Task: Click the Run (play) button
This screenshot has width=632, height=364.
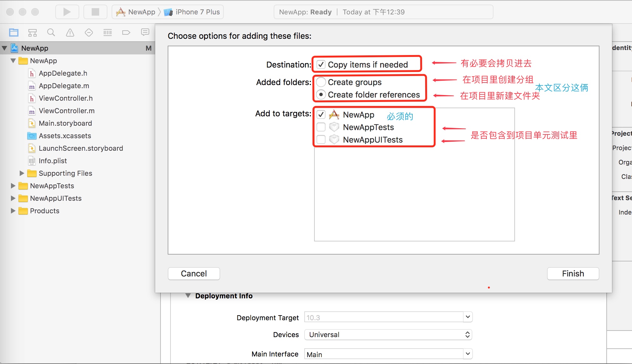Action: point(67,12)
